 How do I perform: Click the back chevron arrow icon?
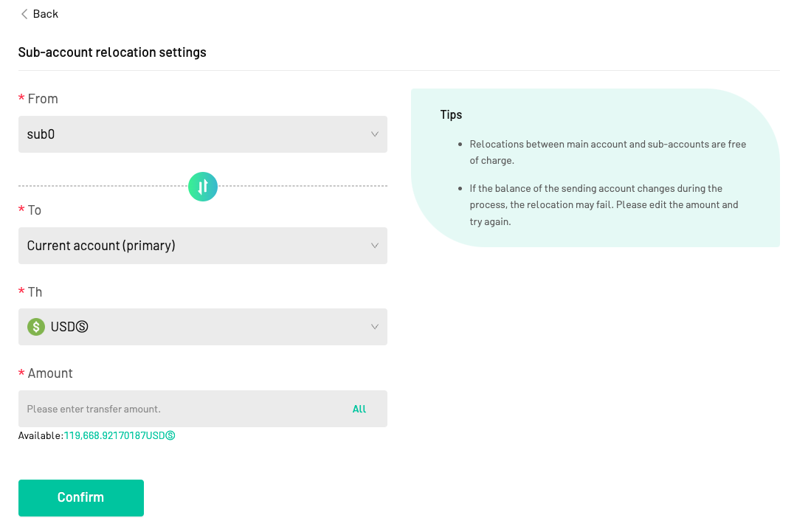click(24, 14)
